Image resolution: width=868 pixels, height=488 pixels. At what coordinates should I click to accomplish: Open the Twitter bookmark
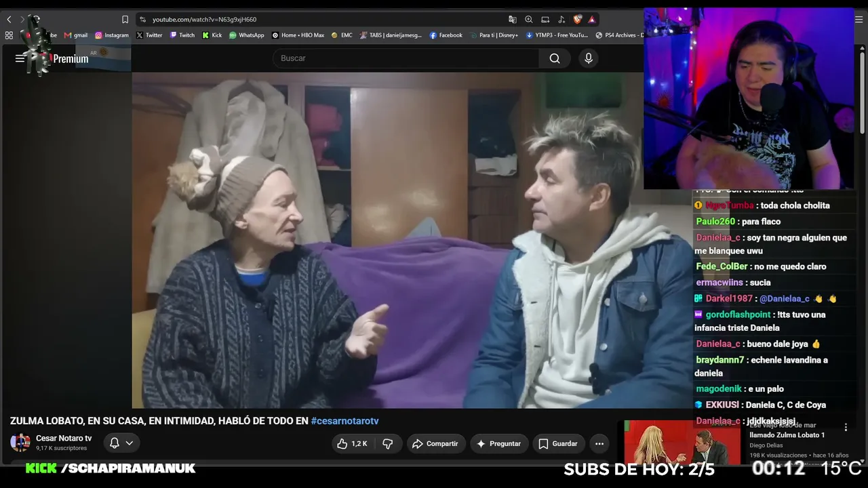click(149, 35)
